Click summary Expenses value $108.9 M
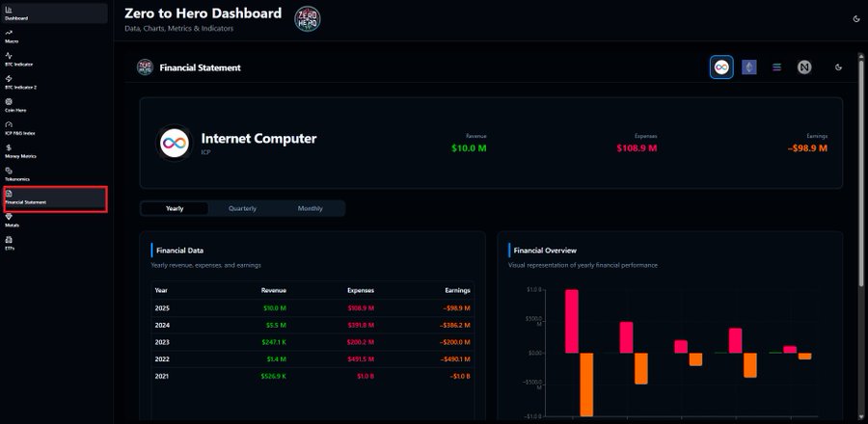Image resolution: width=868 pixels, height=424 pixels. pyautogui.click(x=637, y=148)
